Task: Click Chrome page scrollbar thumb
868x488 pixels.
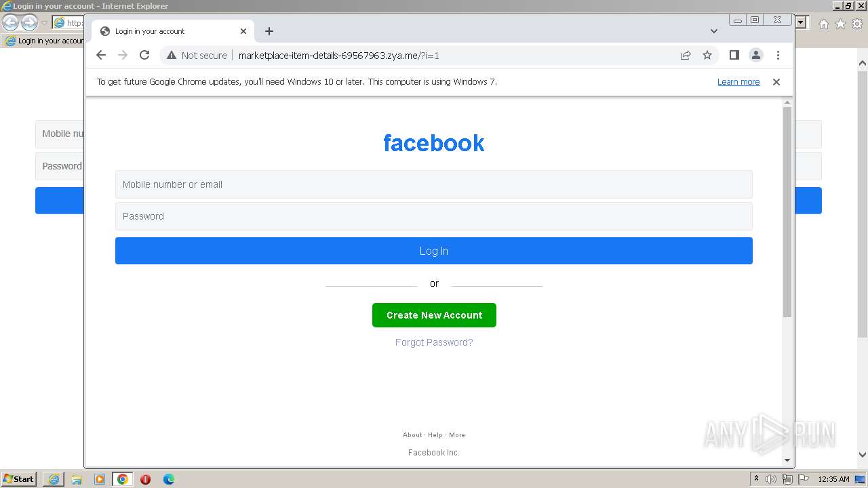Action: coord(787,212)
